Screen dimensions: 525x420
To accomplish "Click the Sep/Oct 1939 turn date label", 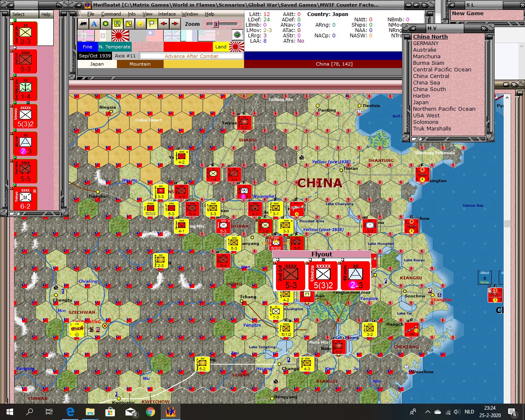I will [x=95, y=56].
